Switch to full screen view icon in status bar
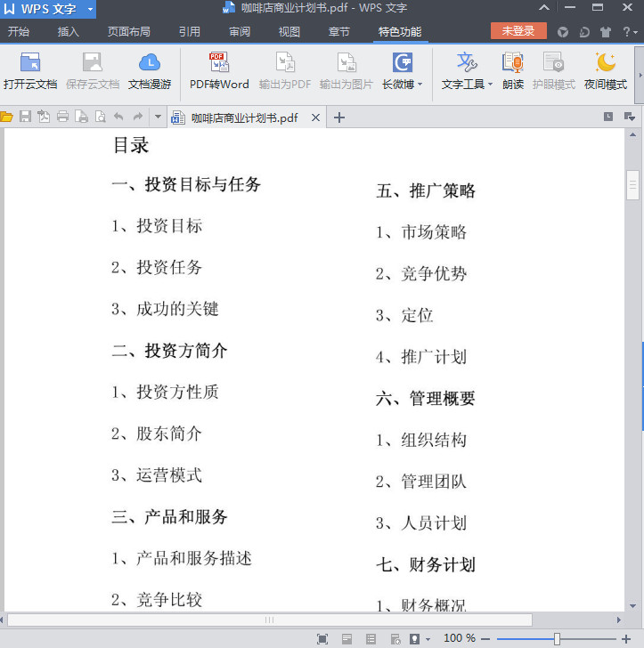 (x=322, y=639)
